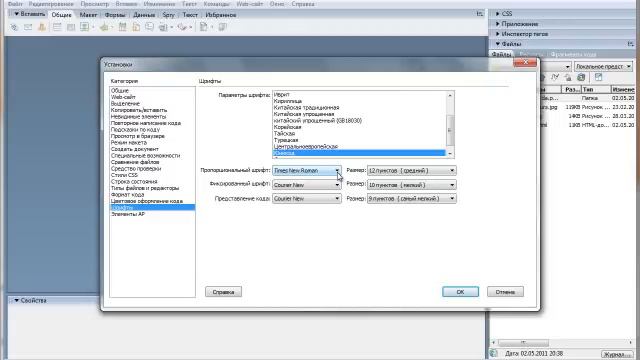Open the size dropdown showing 10 пунктов
Viewport: 640px width, 360px height.
(x=411, y=185)
